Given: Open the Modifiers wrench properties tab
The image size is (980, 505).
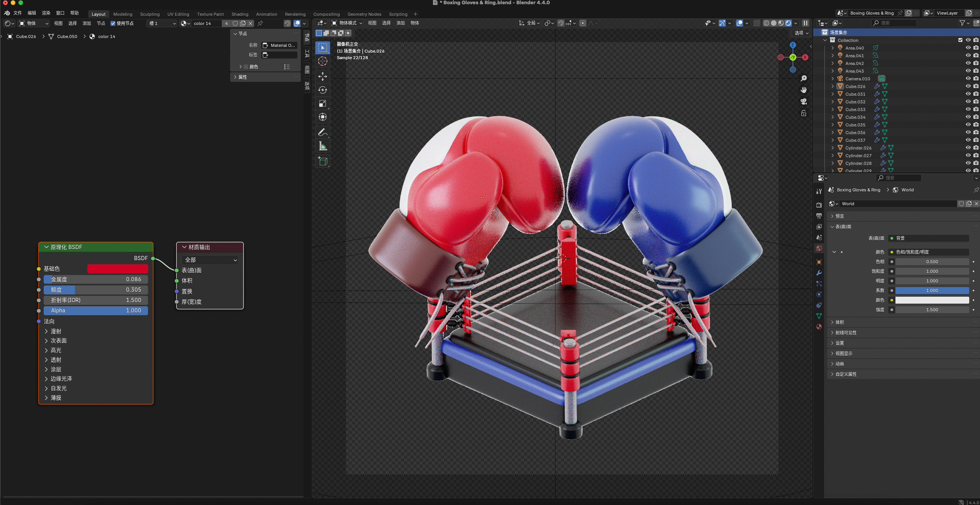Looking at the screenshot, I should 819,273.
